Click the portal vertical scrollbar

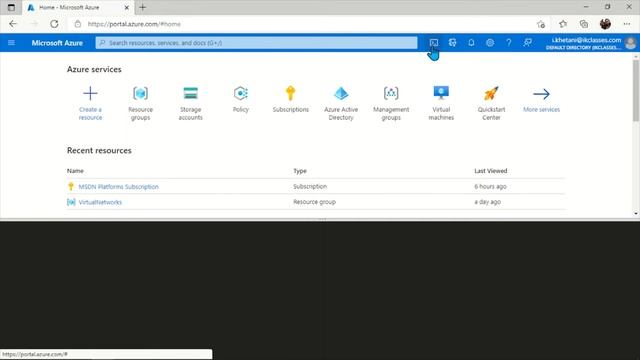pos(636,91)
